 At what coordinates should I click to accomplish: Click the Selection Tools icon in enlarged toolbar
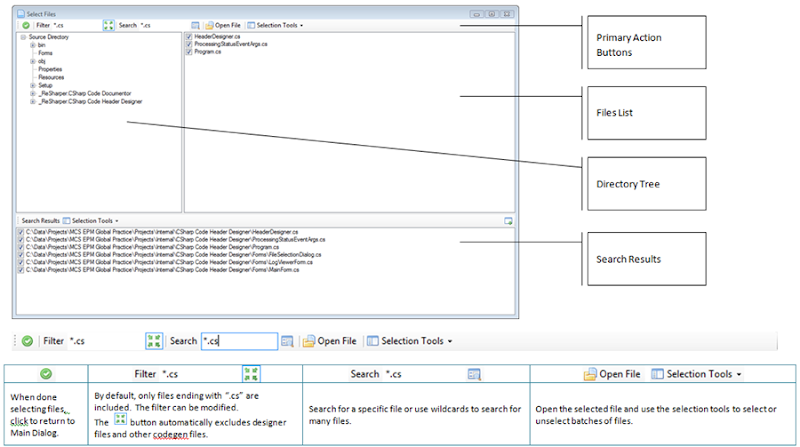pyautogui.click(x=373, y=341)
